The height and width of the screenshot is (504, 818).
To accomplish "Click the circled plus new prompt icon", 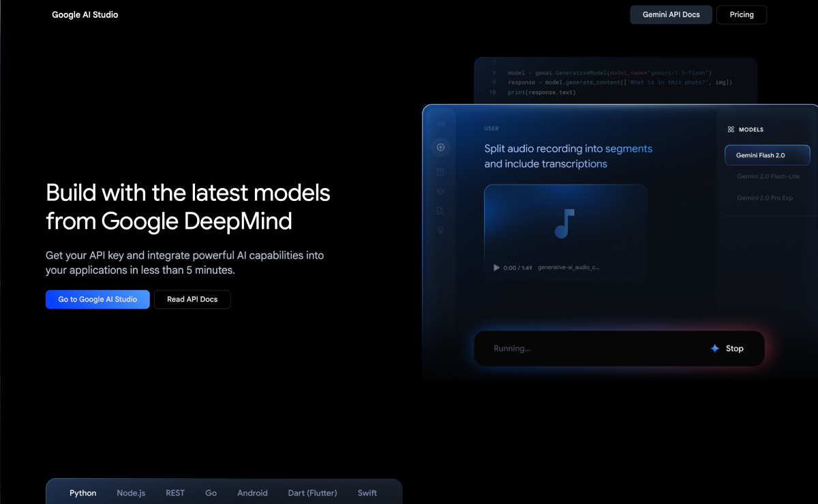I will 441,147.
